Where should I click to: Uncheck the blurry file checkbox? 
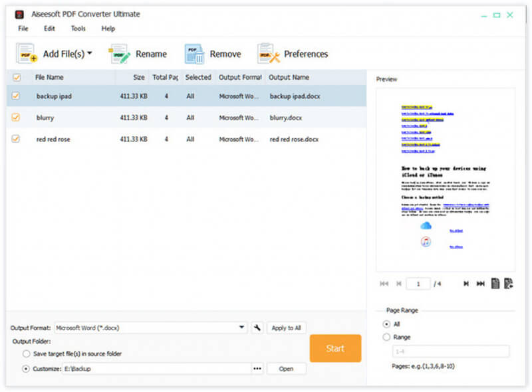[x=15, y=118]
